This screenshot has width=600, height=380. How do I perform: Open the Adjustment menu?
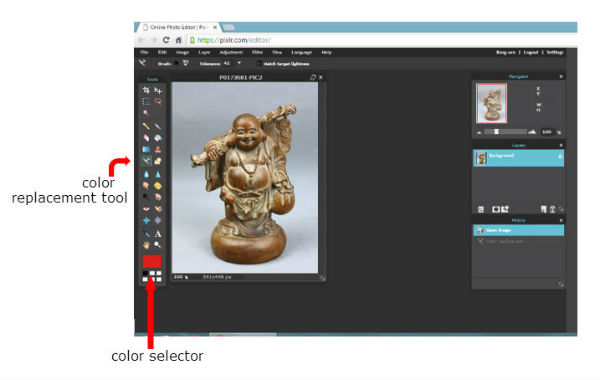coord(231,52)
